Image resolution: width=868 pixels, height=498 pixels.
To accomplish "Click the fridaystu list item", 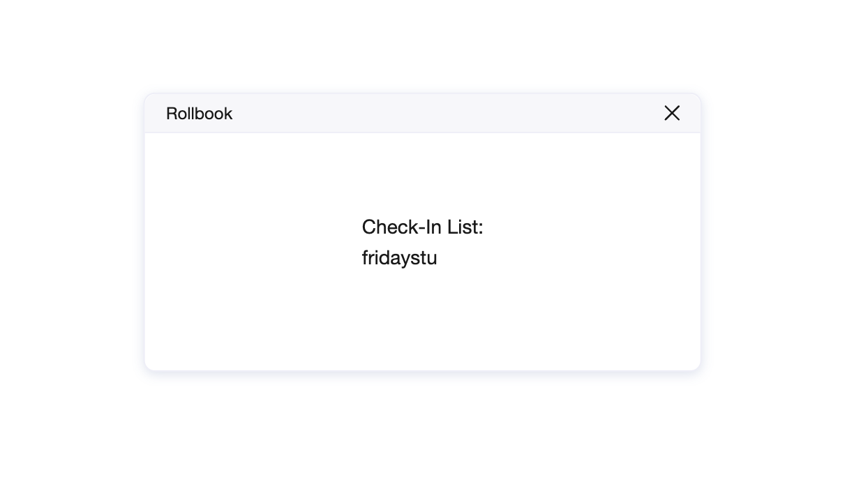I will click(399, 258).
